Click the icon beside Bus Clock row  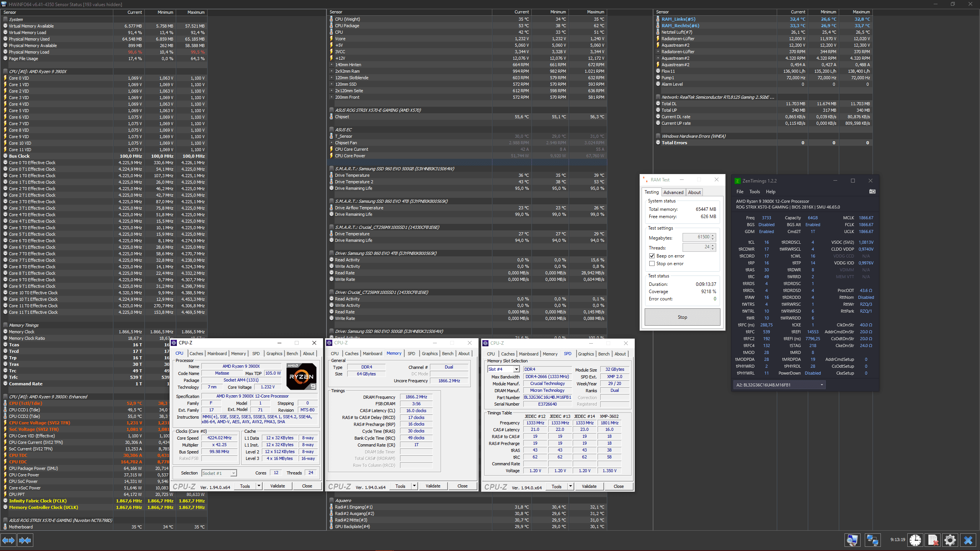coord(5,156)
